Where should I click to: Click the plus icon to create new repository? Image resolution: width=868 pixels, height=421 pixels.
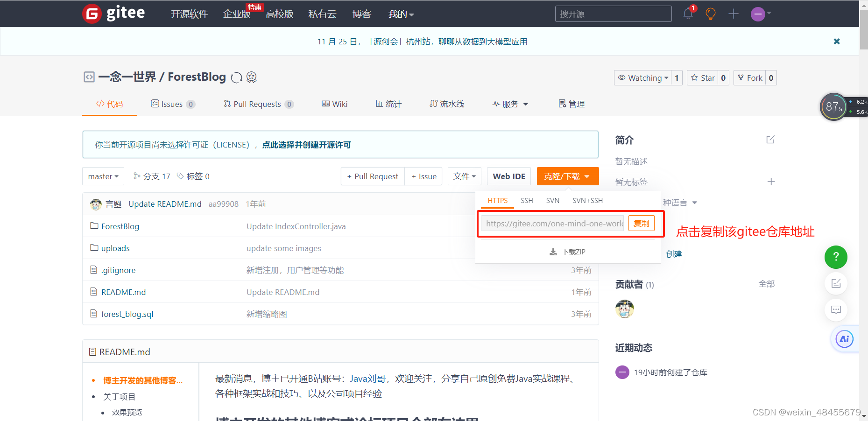(733, 14)
